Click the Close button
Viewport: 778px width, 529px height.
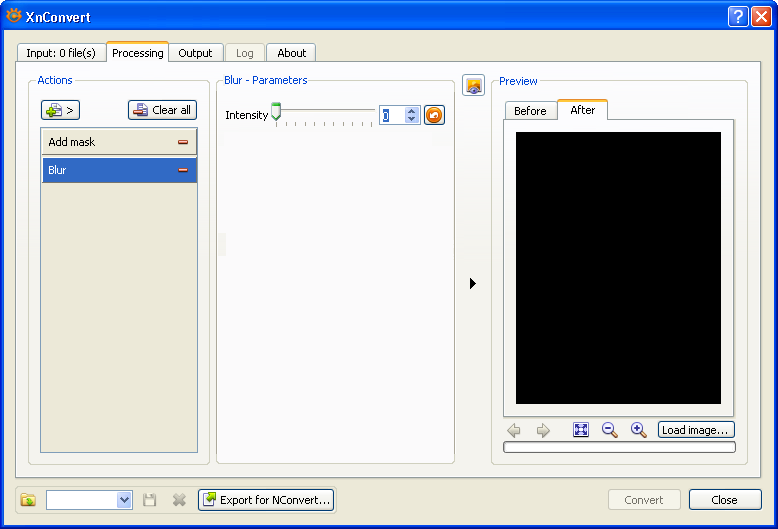point(725,500)
